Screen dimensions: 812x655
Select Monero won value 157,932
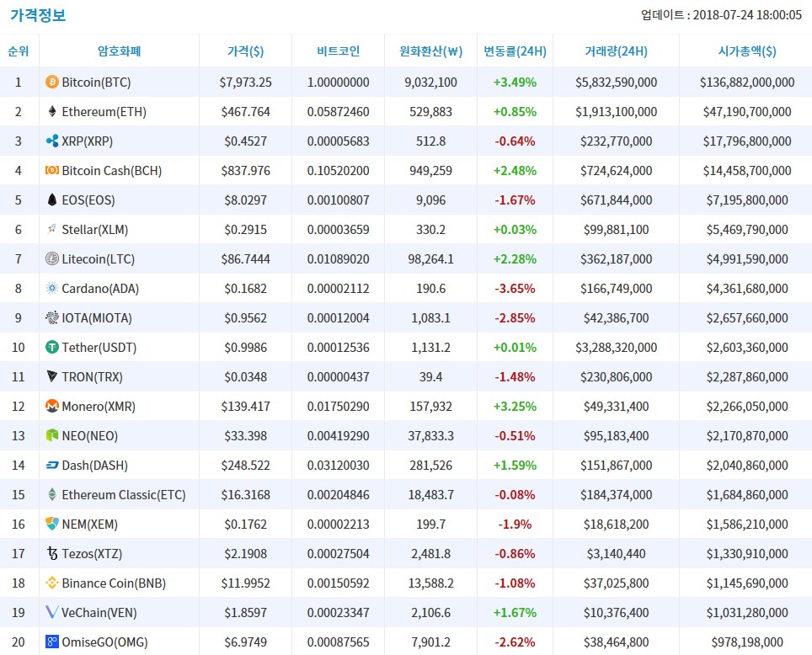coord(431,407)
